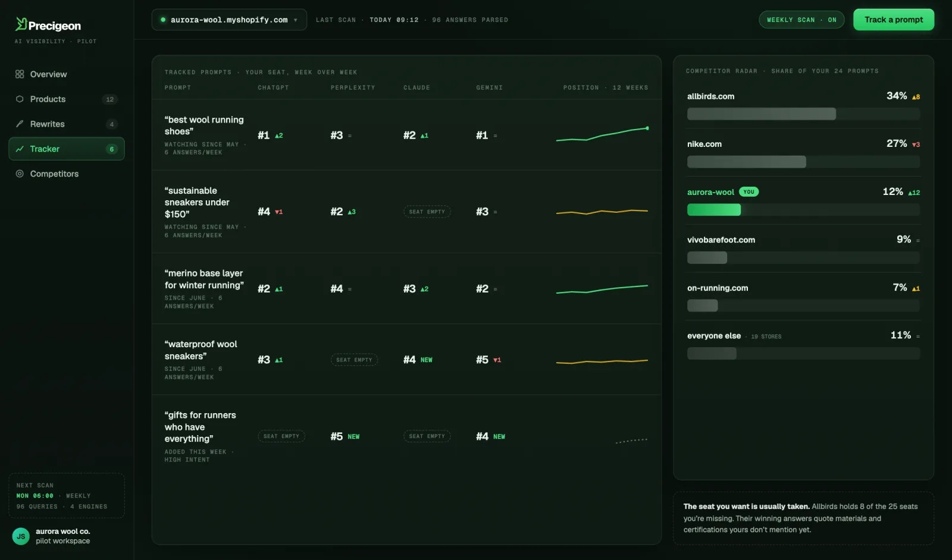This screenshot has height=560, width=952.
Task: Click Seat Empty for sustainable sneakers Claude
Action: click(427, 212)
